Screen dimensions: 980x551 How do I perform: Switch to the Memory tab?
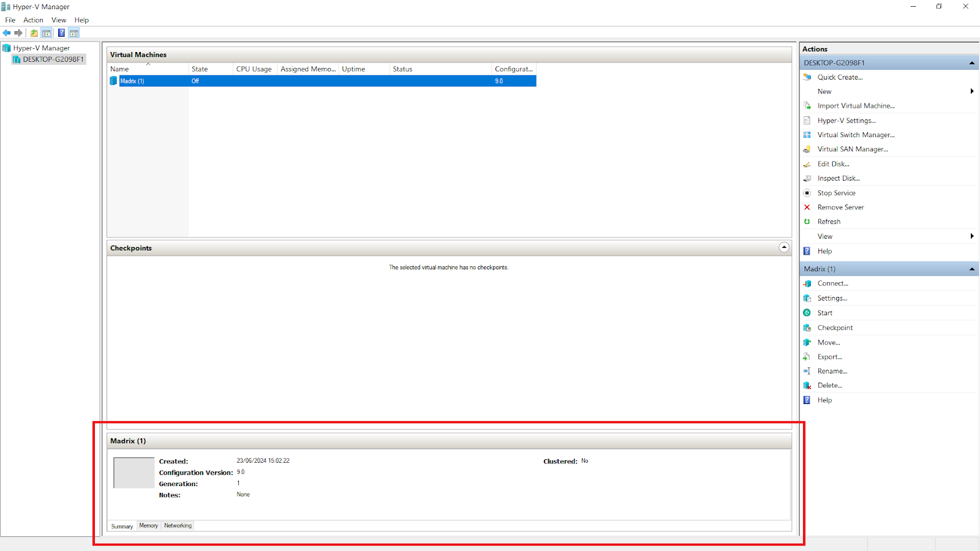click(x=148, y=525)
